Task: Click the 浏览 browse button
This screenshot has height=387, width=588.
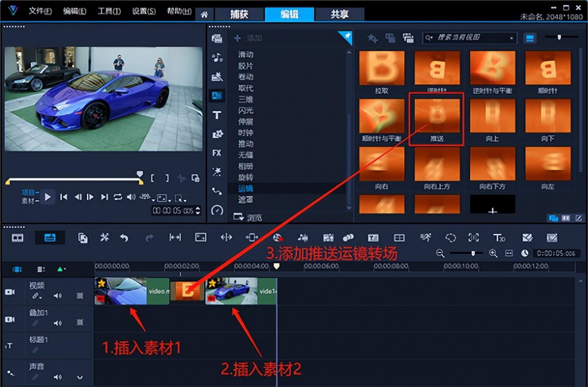Action: pos(248,217)
